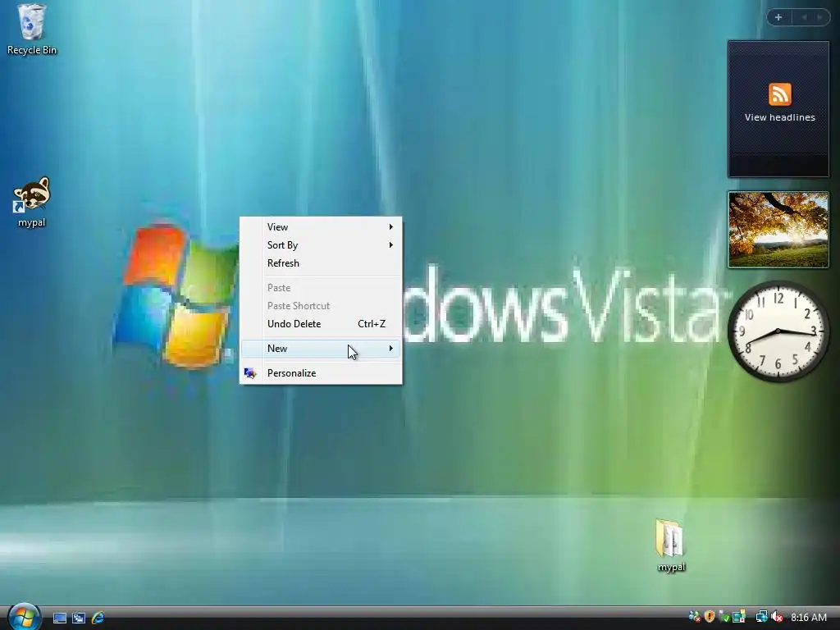Click the analog clock gadget
The width and height of the screenshot is (840, 630).
(778, 331)
